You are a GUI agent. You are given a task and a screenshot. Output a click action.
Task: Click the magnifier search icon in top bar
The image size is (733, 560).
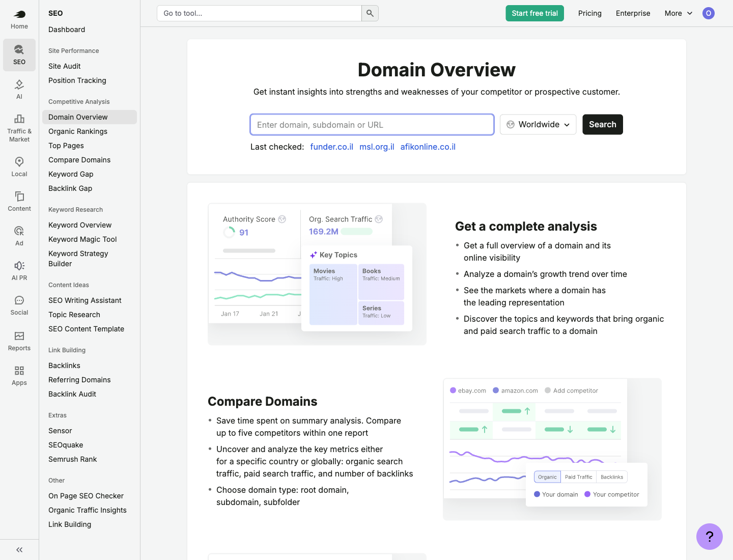point(370,13)
